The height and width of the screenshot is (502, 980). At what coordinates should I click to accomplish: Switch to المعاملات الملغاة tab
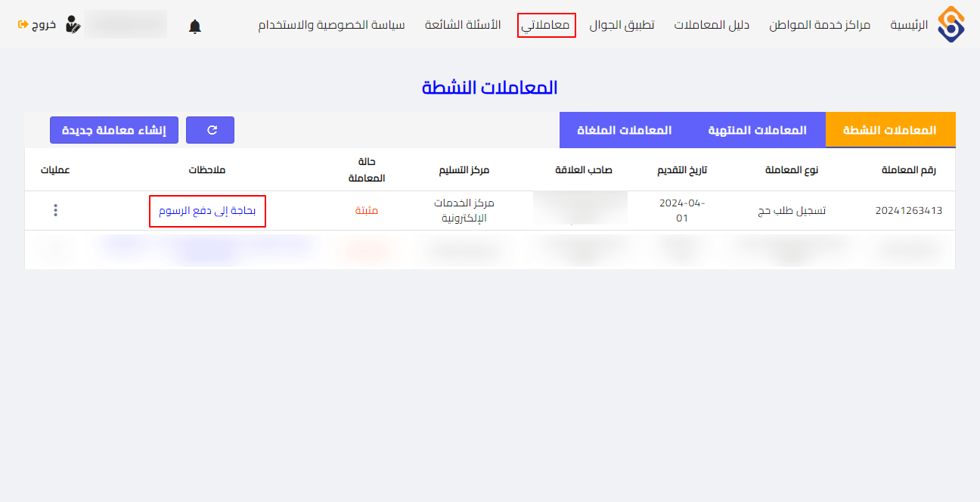click(625, 130)
